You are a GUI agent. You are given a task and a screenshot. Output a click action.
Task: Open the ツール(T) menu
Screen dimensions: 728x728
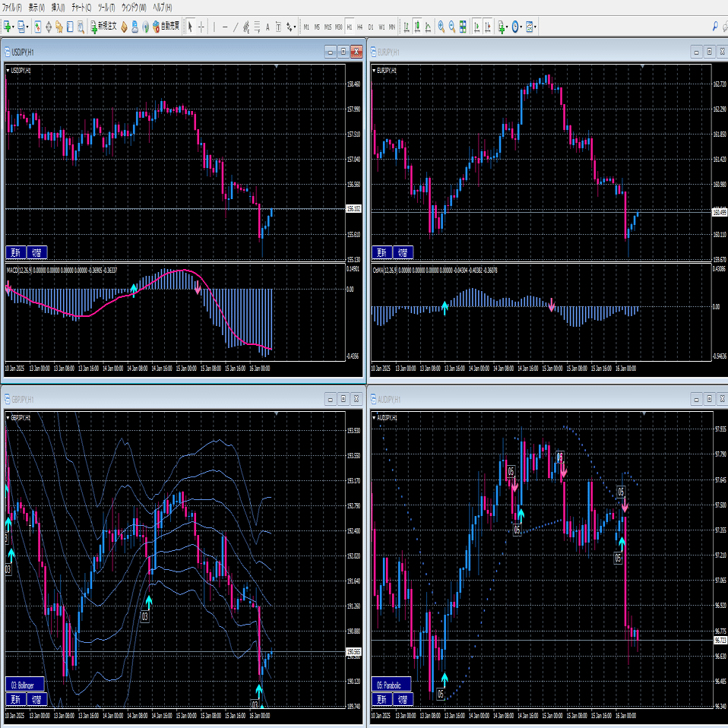tap(106, 8)
